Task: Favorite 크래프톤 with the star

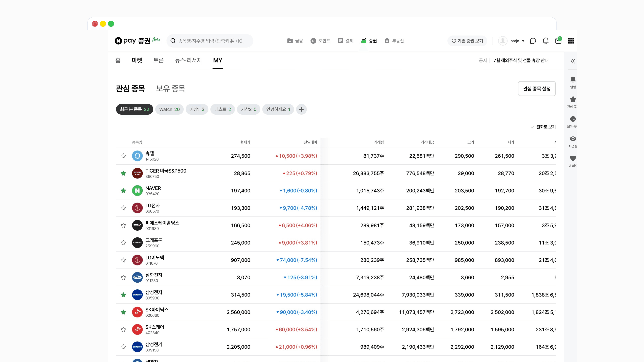Action: pos(123,243)
